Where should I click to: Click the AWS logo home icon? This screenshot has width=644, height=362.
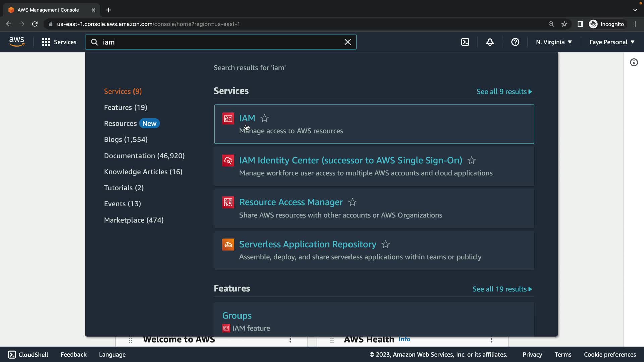click(17, 42)
